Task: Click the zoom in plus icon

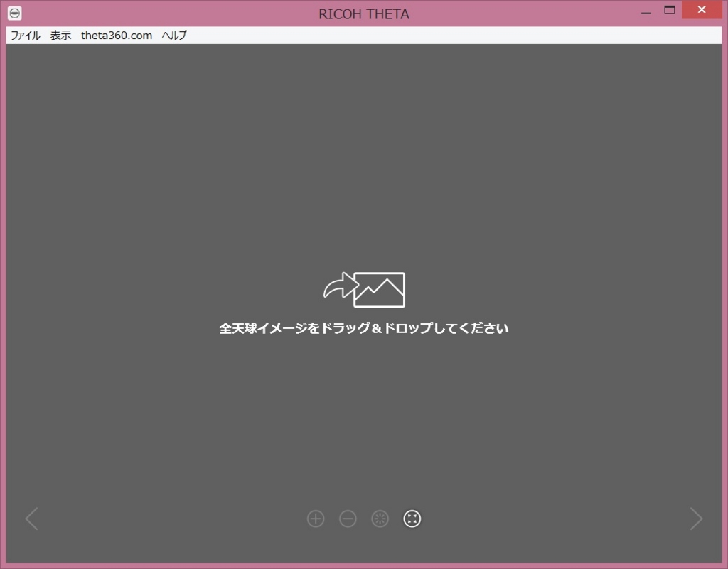Action: pos(316,519)
